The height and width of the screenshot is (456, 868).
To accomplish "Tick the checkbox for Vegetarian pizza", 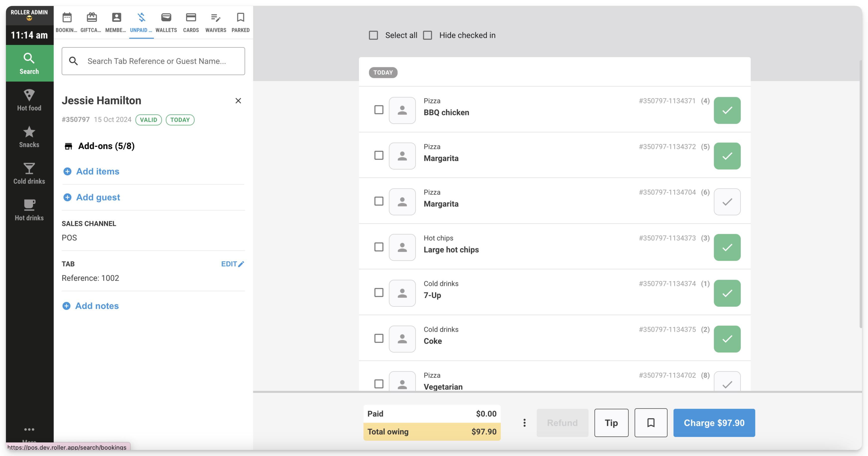I will click(379, 384).
